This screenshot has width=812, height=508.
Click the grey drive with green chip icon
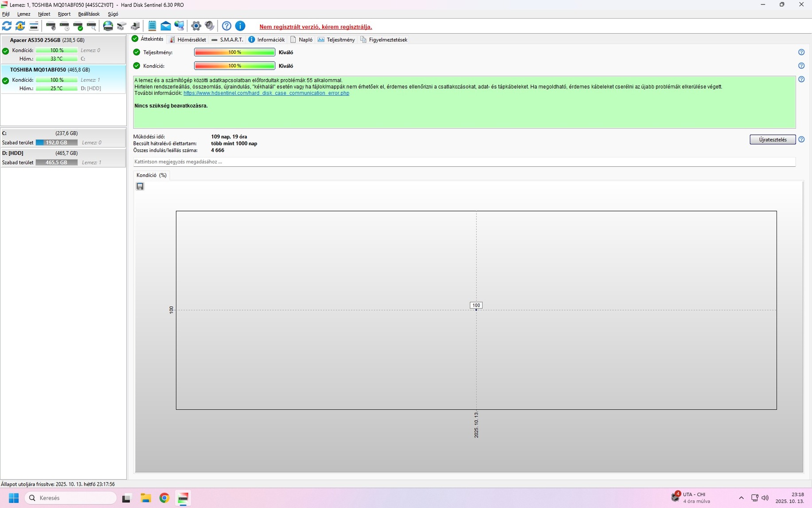pos(135,26)
